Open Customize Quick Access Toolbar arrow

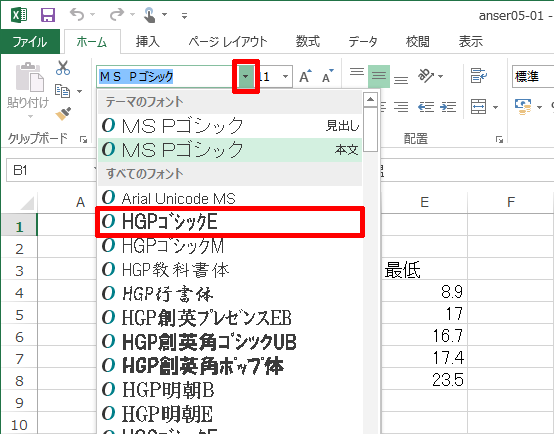(184, 16)
